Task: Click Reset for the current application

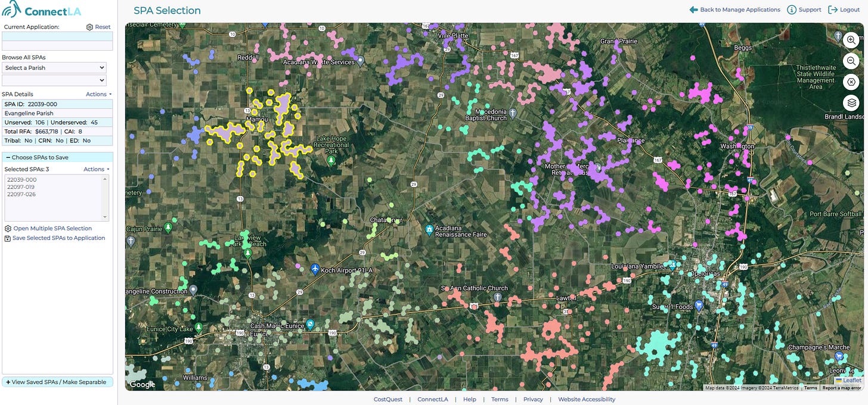Action: click(x=103, y=27)
